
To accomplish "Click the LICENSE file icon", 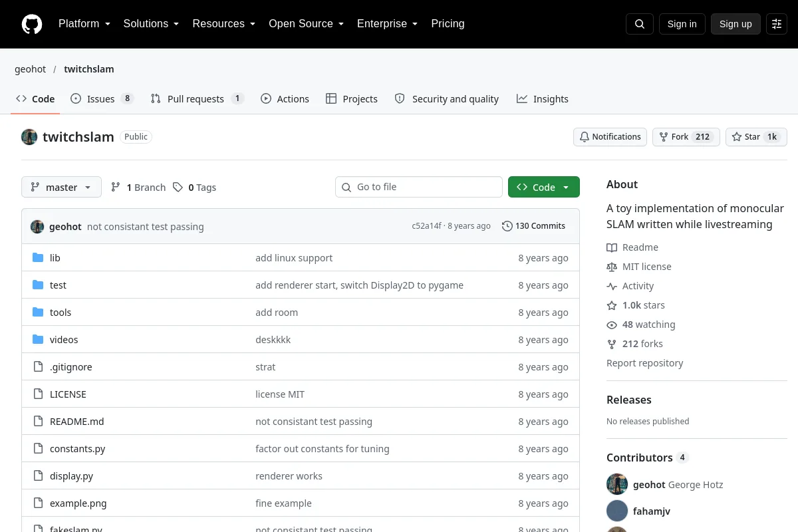I will pos(38,394).
